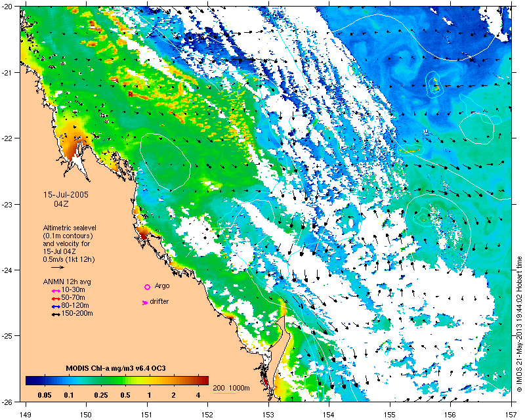Click the 'Argo' legend label

pyautogui.click(x=162, y=286)
